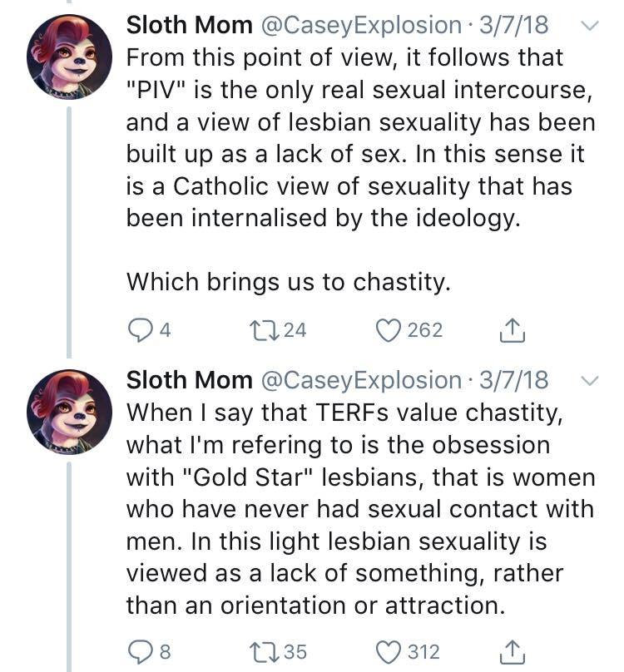Open first Sloth Mom avatar picture
This screenshot has height=672, width=624.
pos(69,57)
